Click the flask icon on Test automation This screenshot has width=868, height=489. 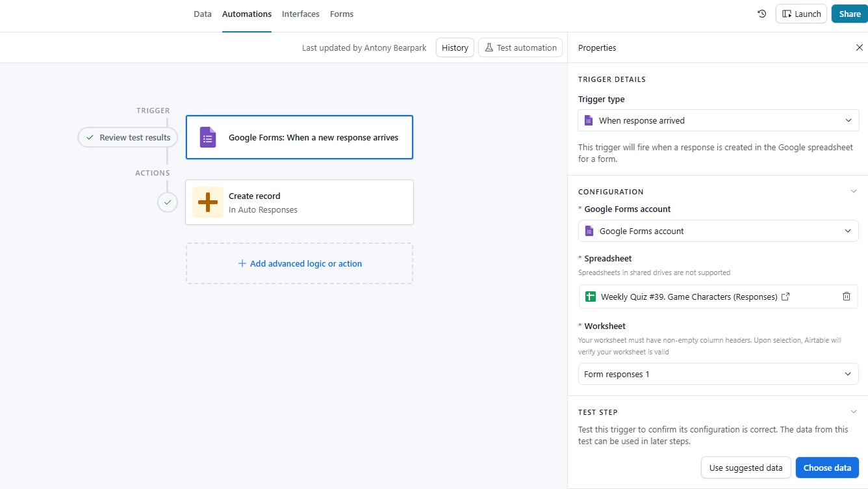coord(489,47)
